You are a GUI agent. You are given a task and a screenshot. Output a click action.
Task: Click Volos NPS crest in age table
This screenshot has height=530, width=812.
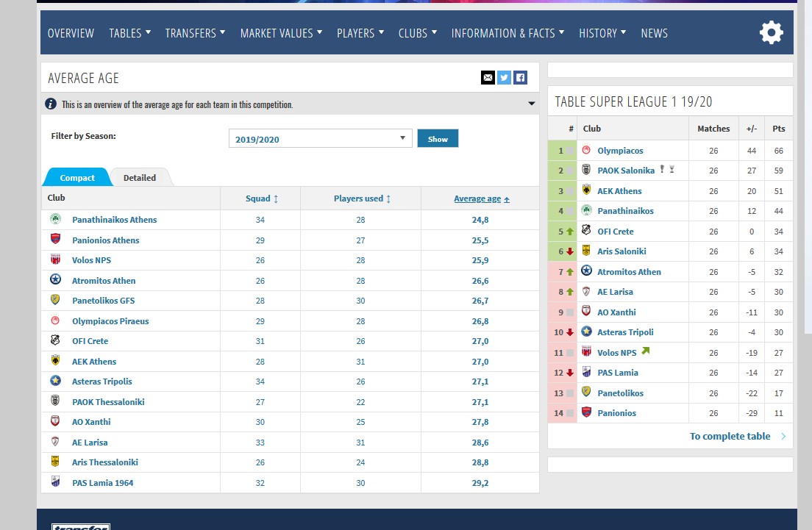[x=55, y=259]
